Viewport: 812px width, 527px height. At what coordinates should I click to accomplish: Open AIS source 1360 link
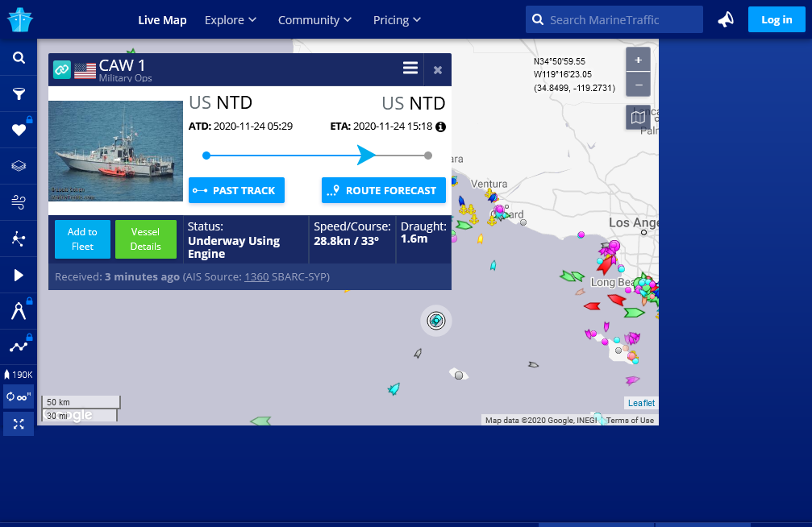click(x=256, y=277)
